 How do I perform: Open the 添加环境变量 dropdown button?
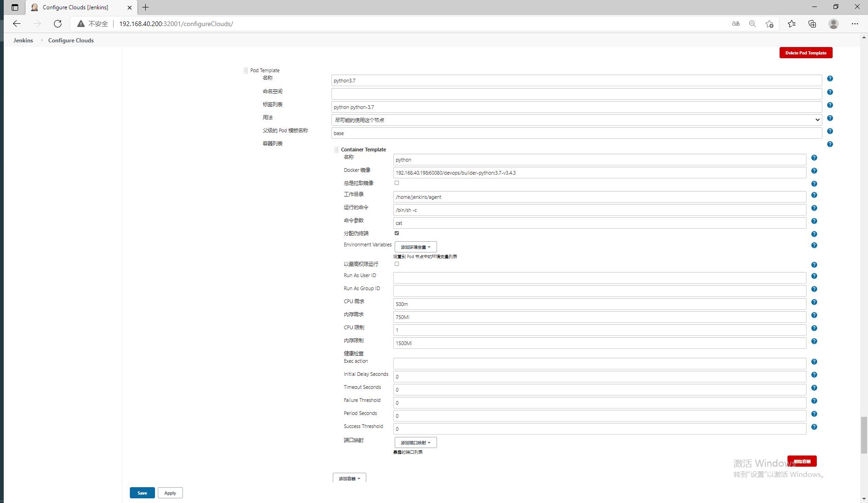(416, 247)
